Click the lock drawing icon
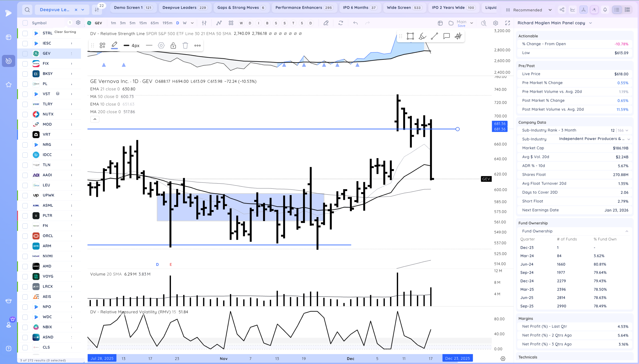639x364 pixels. coord(173,45)
